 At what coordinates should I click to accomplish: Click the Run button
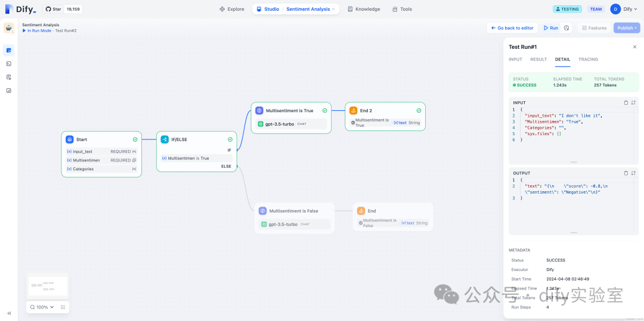551,28
